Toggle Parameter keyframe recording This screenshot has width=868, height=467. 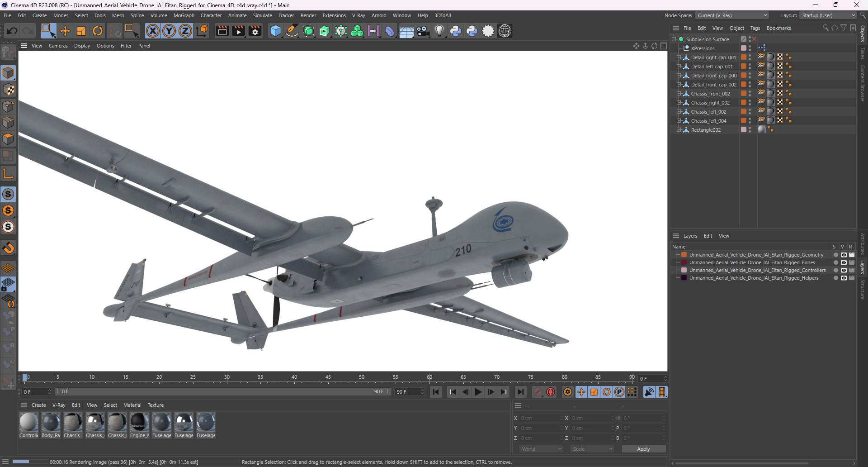pyautogui.click(x=619, y=392)
